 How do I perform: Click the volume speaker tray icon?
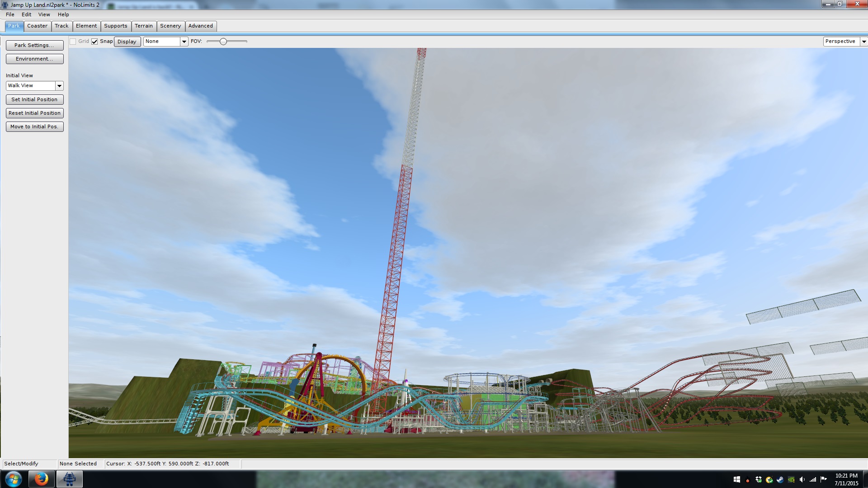click(x=802, y=480)
